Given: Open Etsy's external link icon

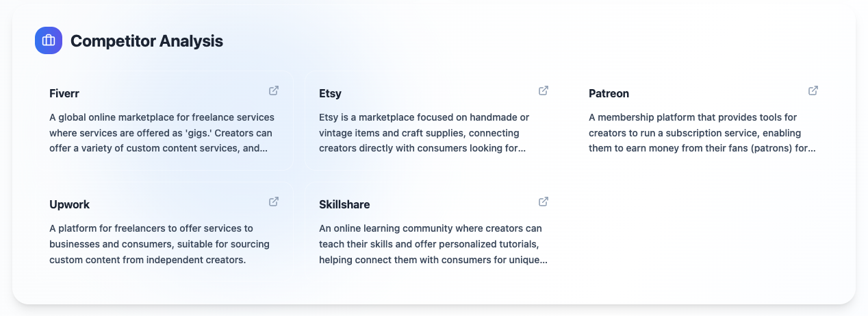Looking at the screenshot, I should pyautogui.click(x=544, y=90).
